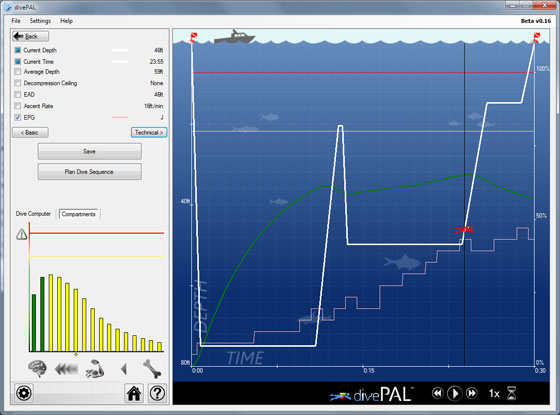Enable EAD checkbox
The height and width of the screenshot is (415, 560).
pyautogui.click(x=18, y=95)
